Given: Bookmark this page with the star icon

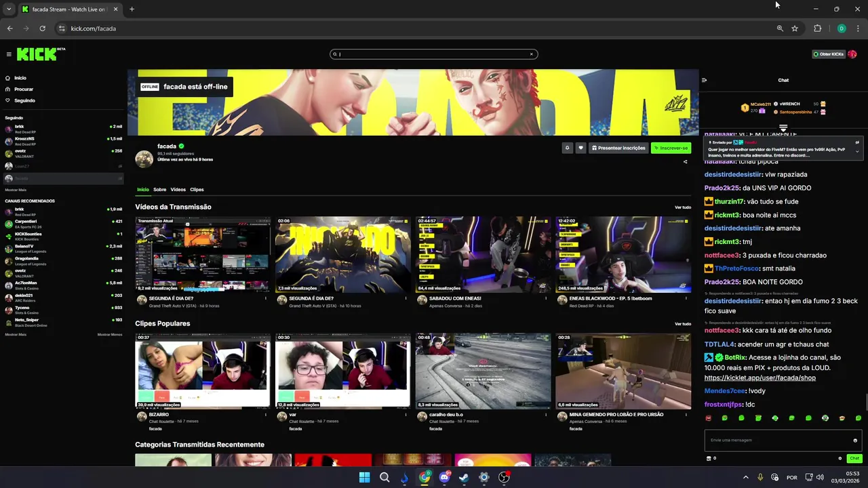Looking at the screenshot, I should 795,28.
